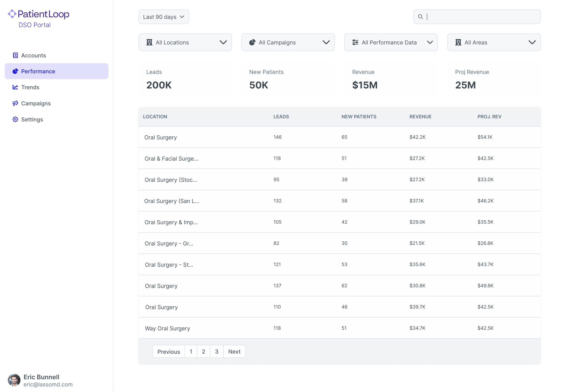Click the search magnifier icon
The height and width of the screenshot is (392, 566).
click(x=420, y=17)
